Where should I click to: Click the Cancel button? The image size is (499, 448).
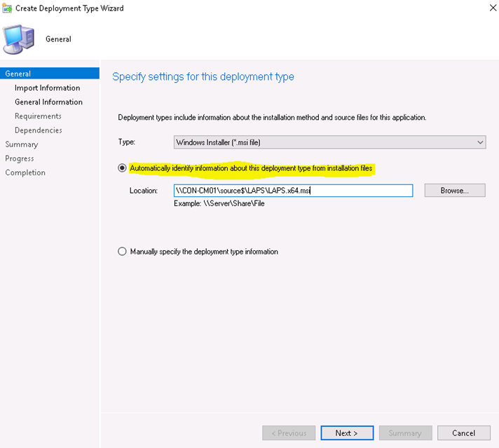(x=464, y=433)
